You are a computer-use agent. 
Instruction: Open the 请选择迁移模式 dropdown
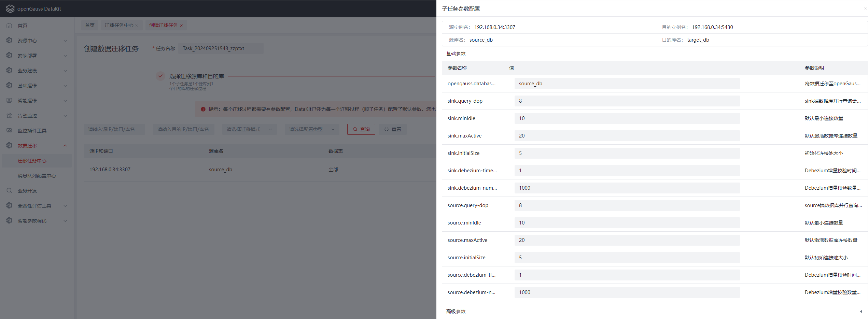249,129
